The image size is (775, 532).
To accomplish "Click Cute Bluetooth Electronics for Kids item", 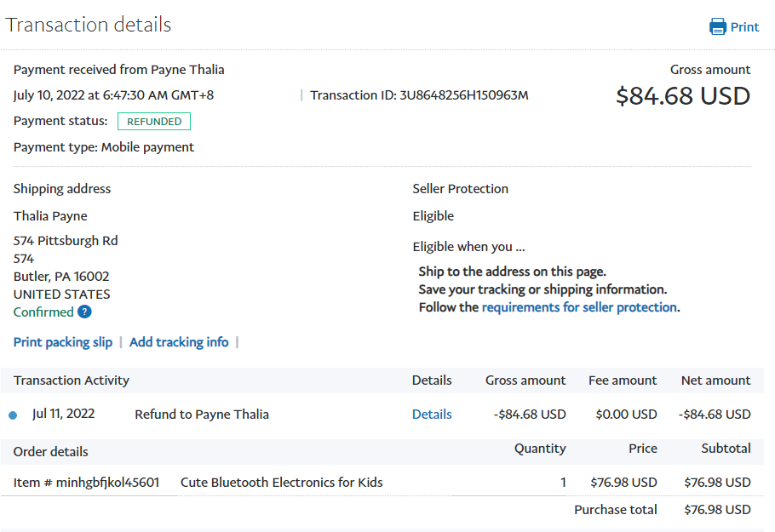I will (282, 483).
